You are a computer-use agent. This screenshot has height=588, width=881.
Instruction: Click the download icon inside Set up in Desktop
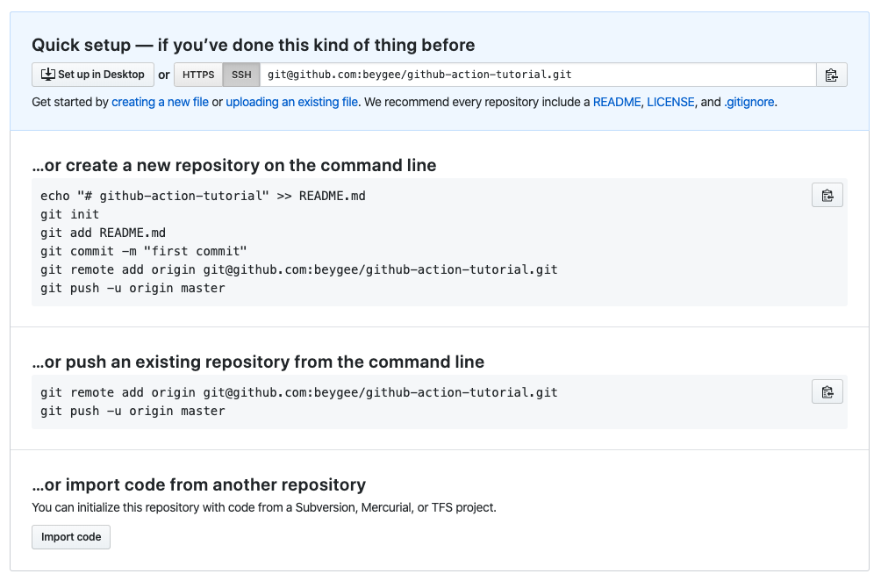[48, 75]
